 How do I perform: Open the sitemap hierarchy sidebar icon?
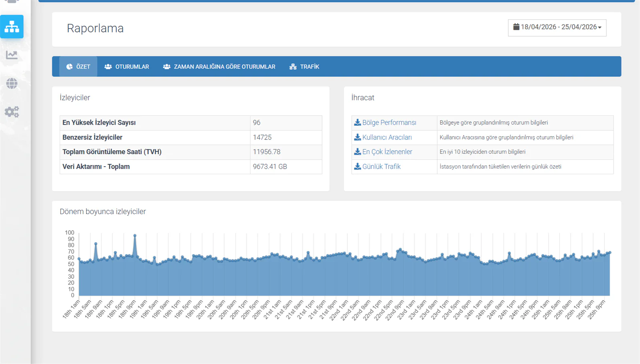[x=12, y=26]
